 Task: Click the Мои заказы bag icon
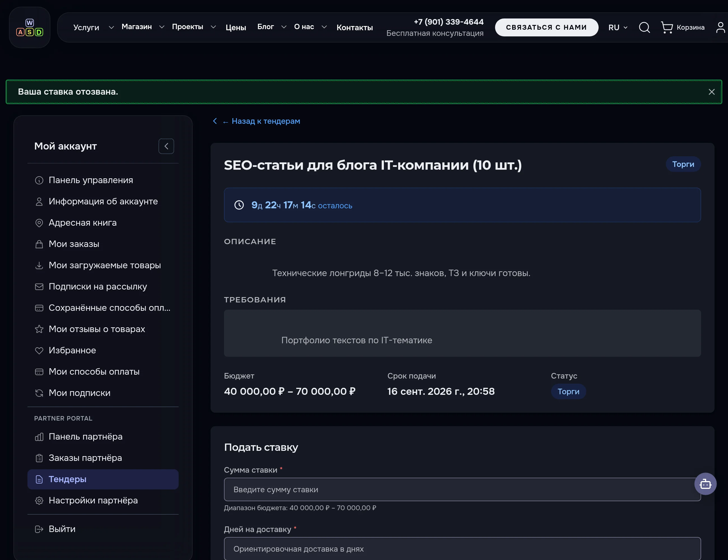click(39, 244)
